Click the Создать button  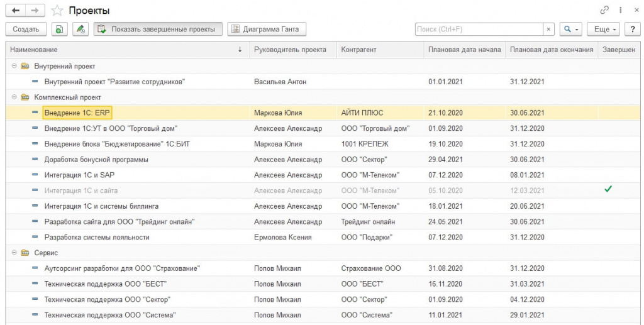26,29
